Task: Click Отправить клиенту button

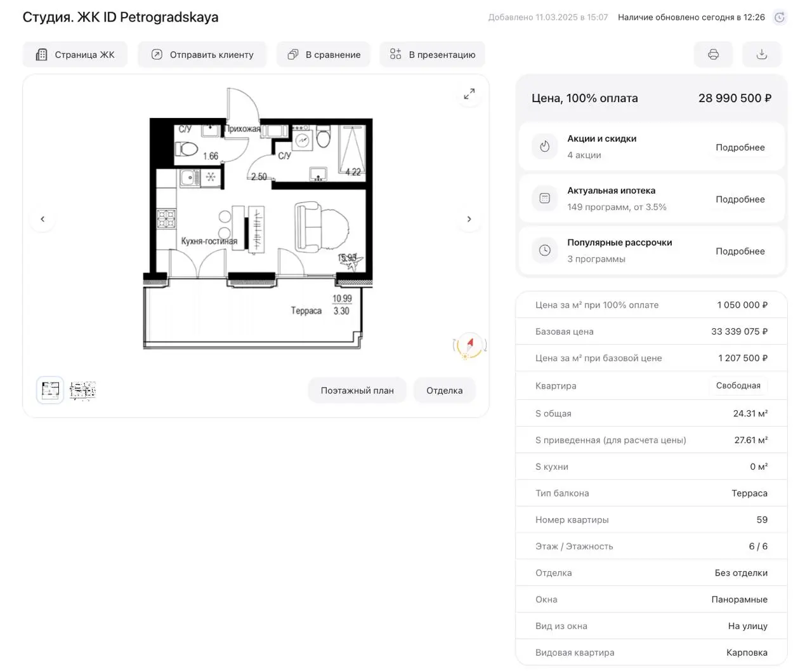Action: click(202, 55)
